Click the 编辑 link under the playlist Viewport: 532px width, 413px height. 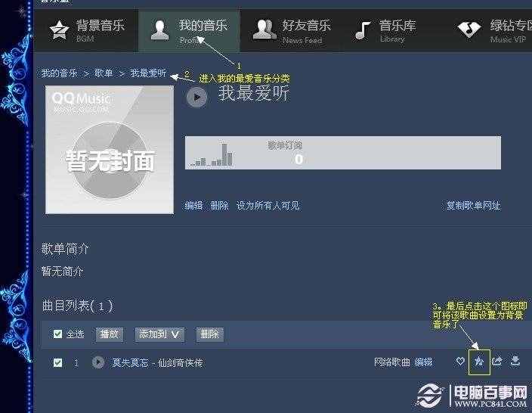(193, 206)
